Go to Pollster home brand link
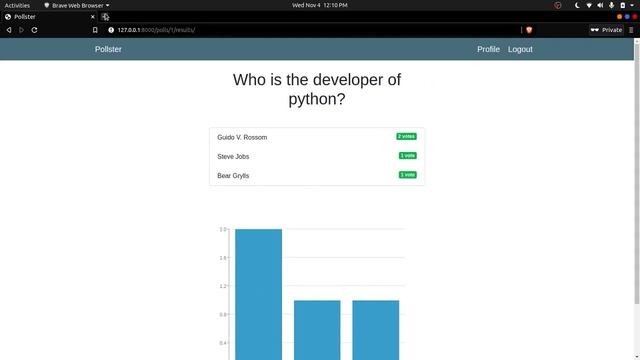640x360 pixels. click(108, 49)
